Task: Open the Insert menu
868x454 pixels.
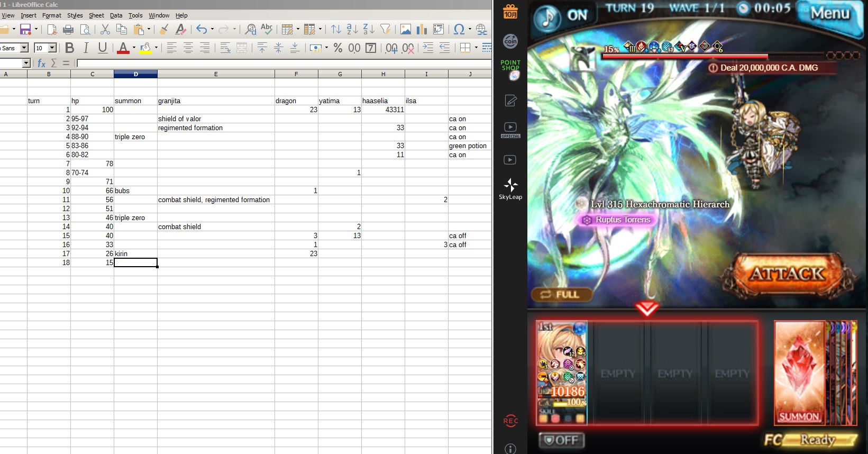Action: click(x=29, y=15)
